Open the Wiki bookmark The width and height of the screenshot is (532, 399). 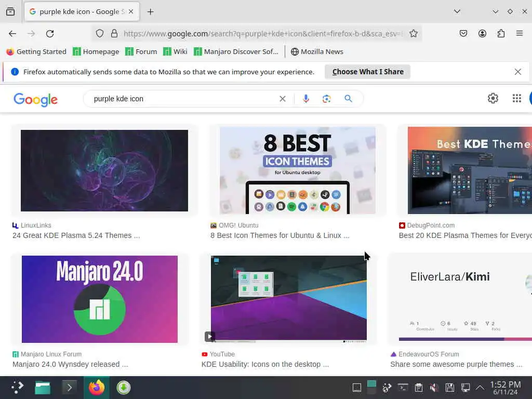click(175, 51)
